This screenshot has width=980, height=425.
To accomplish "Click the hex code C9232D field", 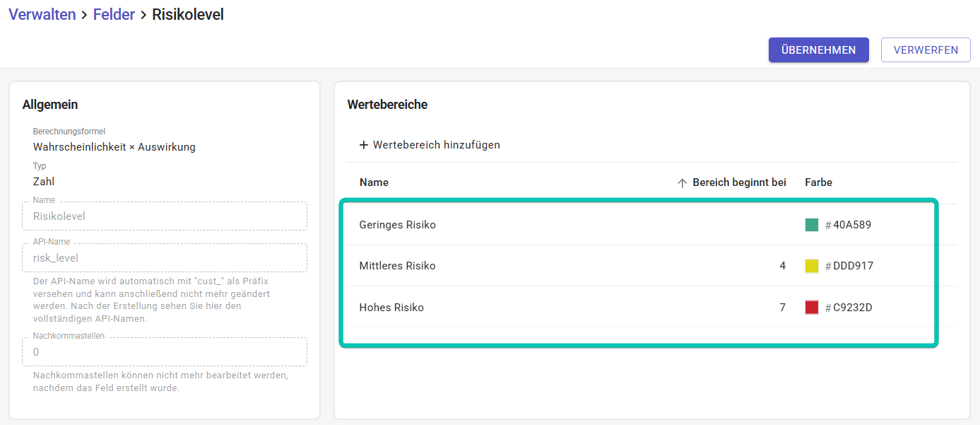I will tap(852, 308).
